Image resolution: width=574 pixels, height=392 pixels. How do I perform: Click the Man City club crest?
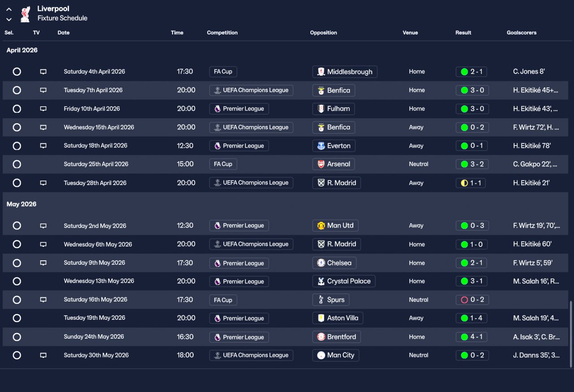pyautogui.click(x=321, y=355)
